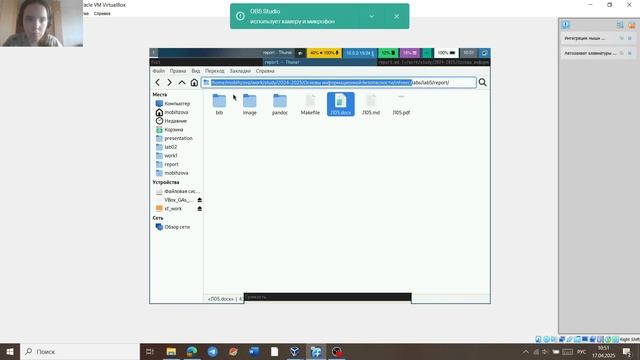Open the Закладки menu
Viewport: 640px width, 360px height.
(x=240, y=71)
